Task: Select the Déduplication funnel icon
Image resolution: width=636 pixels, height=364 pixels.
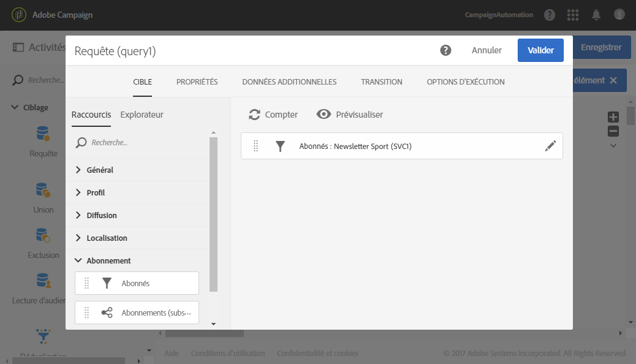Action: 44,336
